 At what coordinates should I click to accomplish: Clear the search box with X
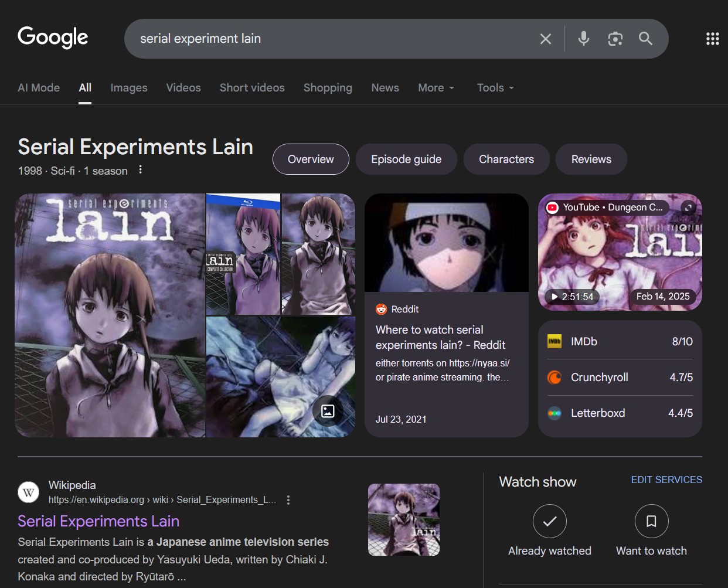[545, 39]
